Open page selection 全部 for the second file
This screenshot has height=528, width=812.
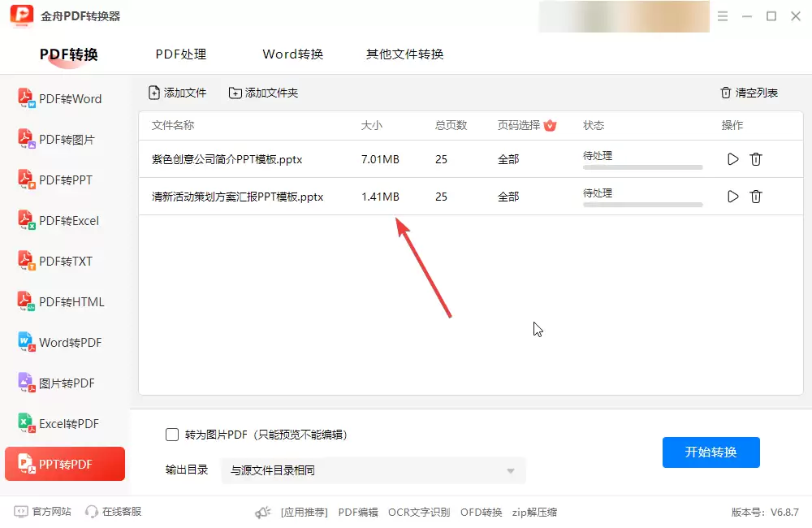[x=508, y=197]
